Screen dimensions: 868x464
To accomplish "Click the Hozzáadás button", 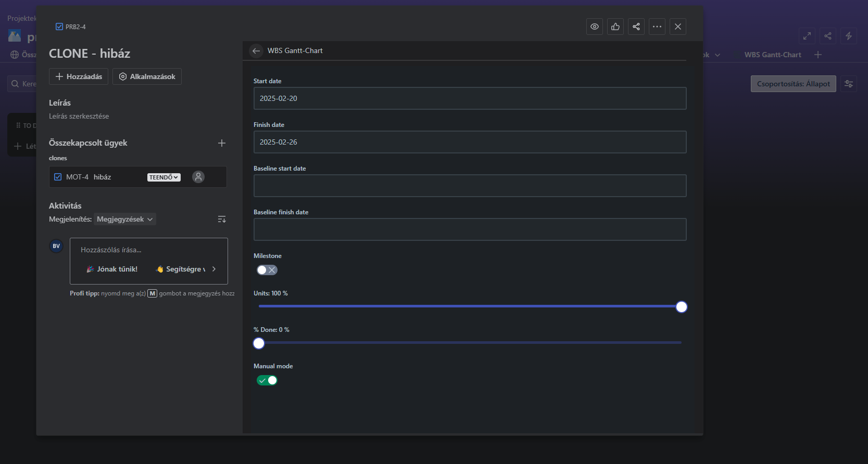I will coord(79,76).
